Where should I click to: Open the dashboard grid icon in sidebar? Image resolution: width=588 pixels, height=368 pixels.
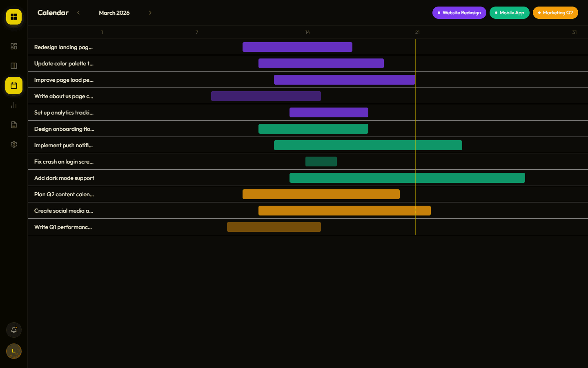tap(14, 46)
